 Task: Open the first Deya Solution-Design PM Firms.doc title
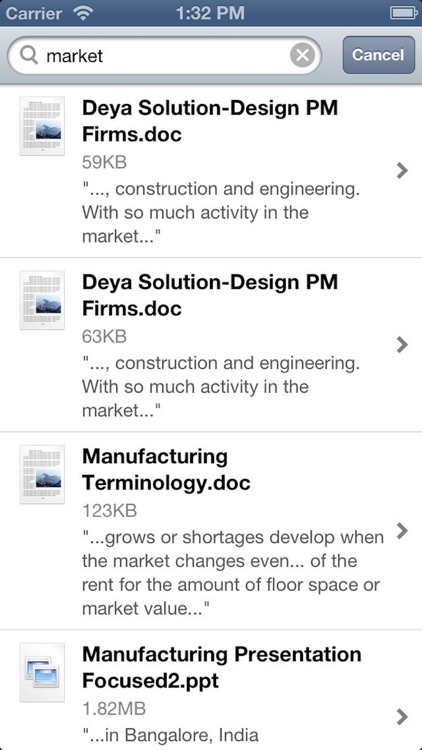[x=210, y=121]
